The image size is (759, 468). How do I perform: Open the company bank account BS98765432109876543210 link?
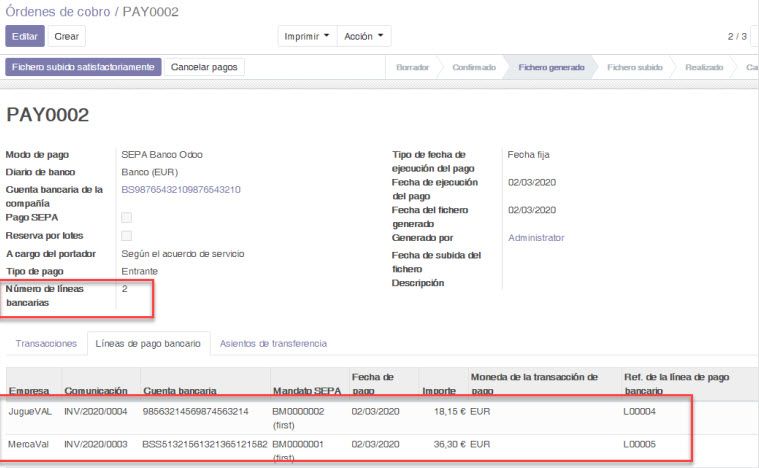[x=181, y=189]
